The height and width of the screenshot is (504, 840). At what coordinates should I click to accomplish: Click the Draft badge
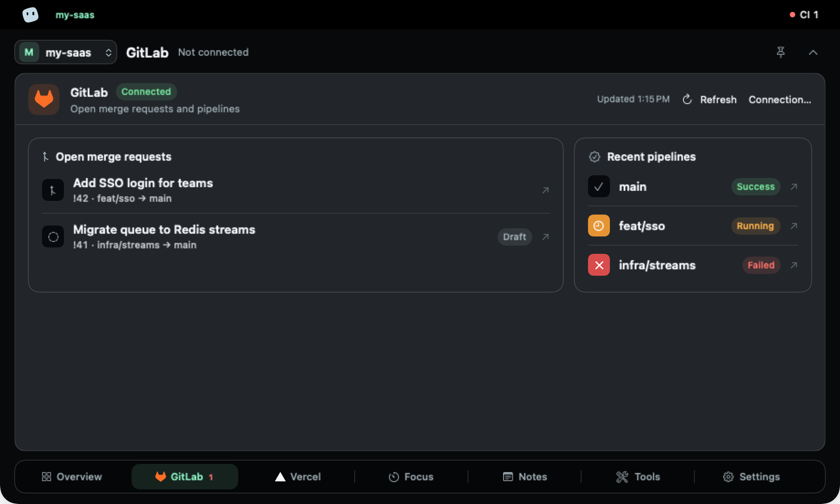pyautogui.click(x=514, y=237)
